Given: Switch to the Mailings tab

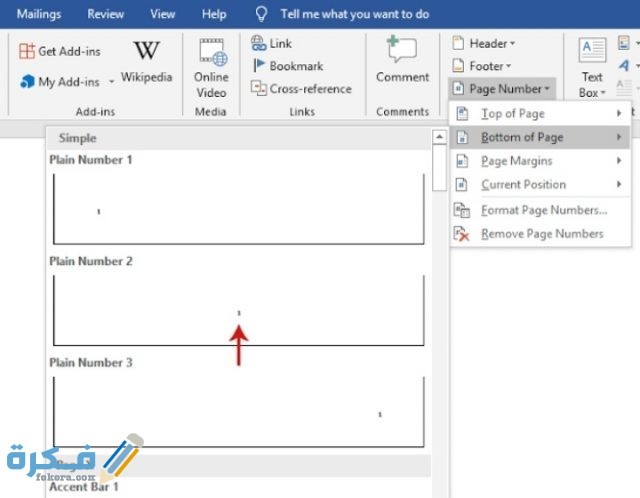Looking at the screenshot, I should [x=39, y=14].
